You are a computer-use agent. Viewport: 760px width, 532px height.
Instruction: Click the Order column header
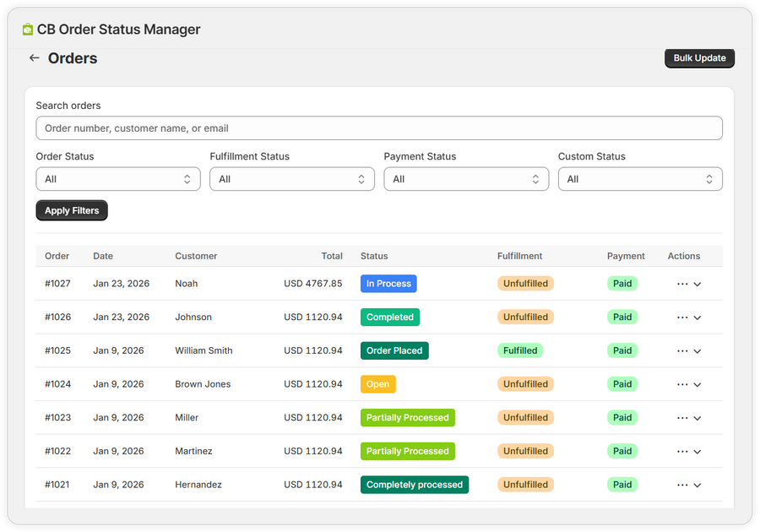tap(57, 256)
